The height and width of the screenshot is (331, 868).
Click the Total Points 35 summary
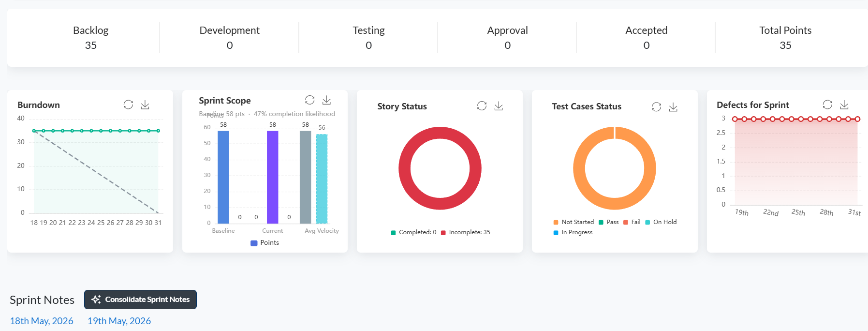[785, 38]
